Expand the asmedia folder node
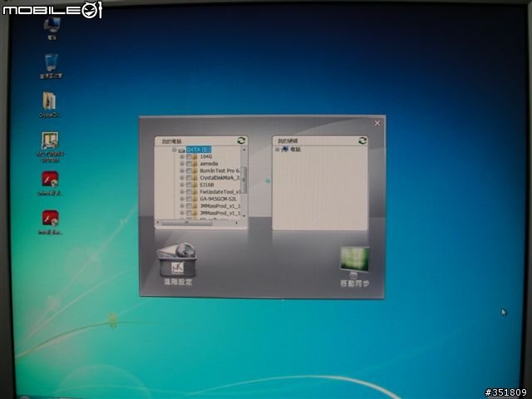 click(182, 164)
